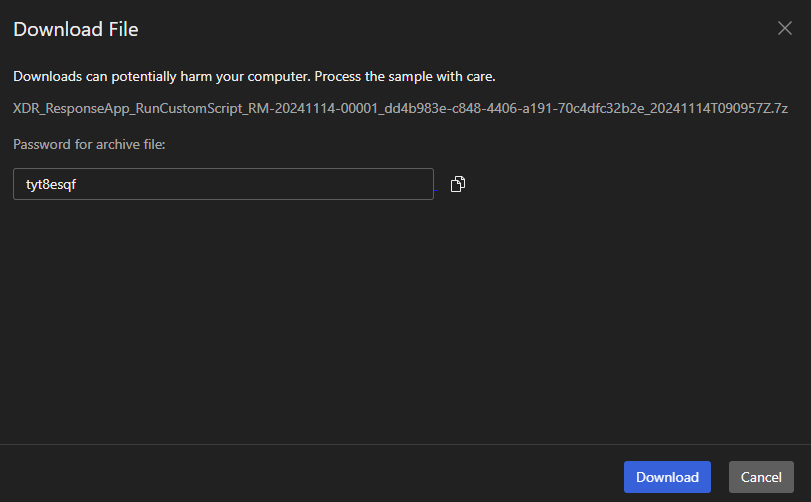Click the header area right of the title

[450, 29]
